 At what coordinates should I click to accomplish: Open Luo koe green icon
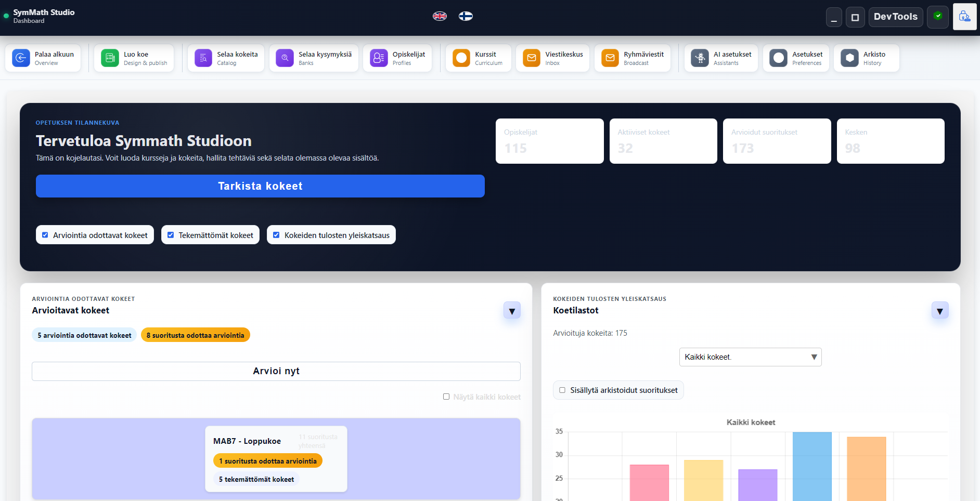coord(110,58)
